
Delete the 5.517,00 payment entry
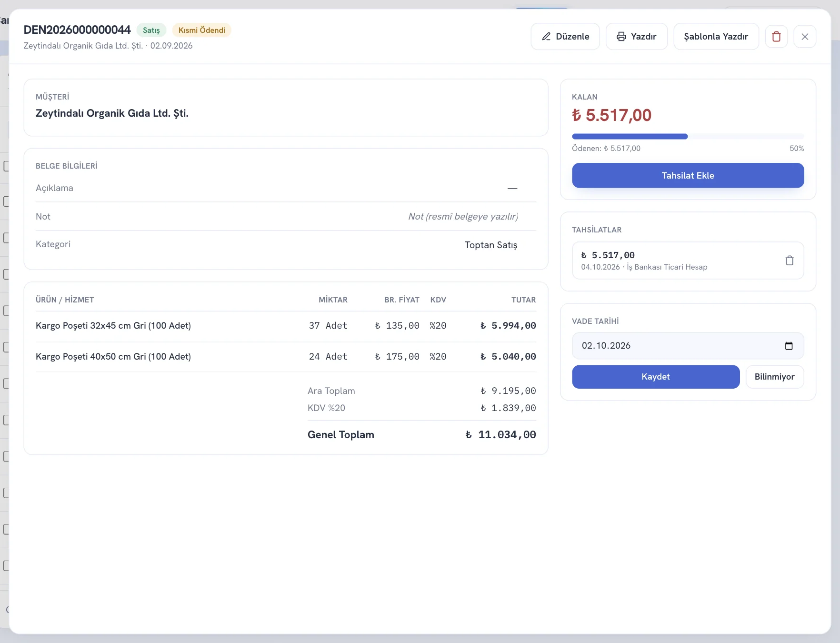pyautogui.click(x=790, y=261)
